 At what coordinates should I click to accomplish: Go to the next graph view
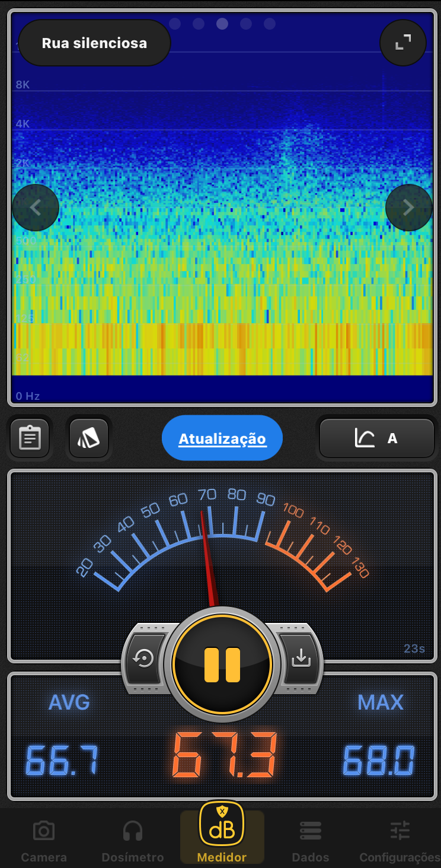click(408, 208)
